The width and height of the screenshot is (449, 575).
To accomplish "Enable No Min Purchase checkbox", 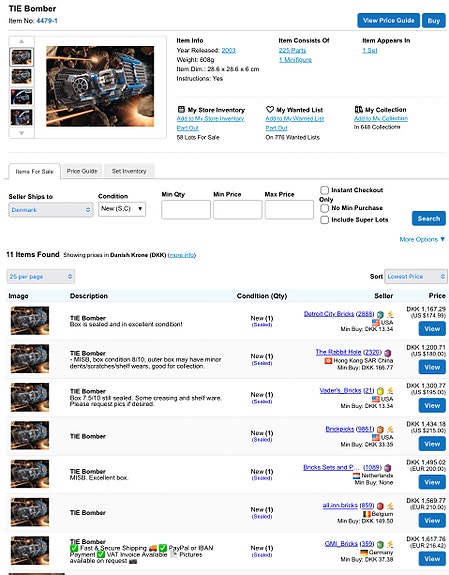I will [x=324, y=208].
